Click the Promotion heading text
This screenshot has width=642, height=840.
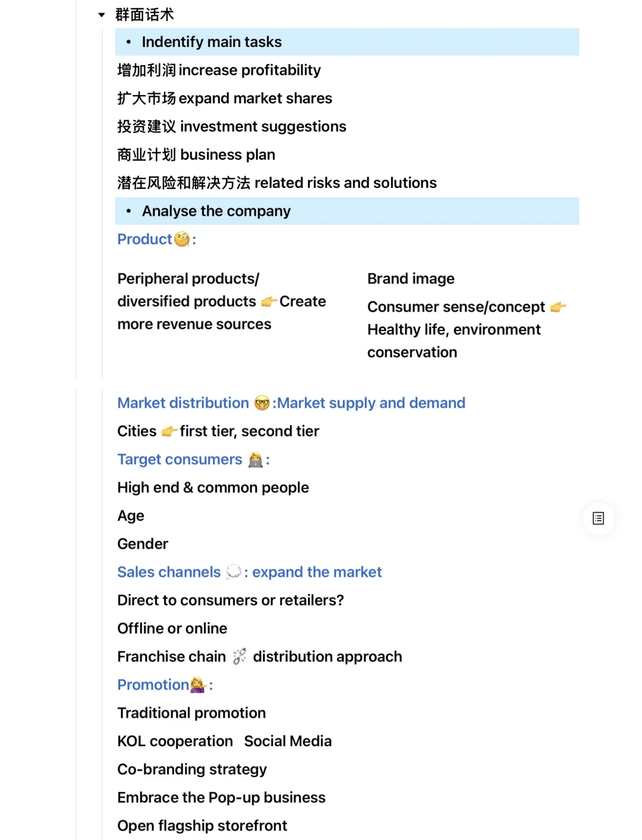point(153,685)
